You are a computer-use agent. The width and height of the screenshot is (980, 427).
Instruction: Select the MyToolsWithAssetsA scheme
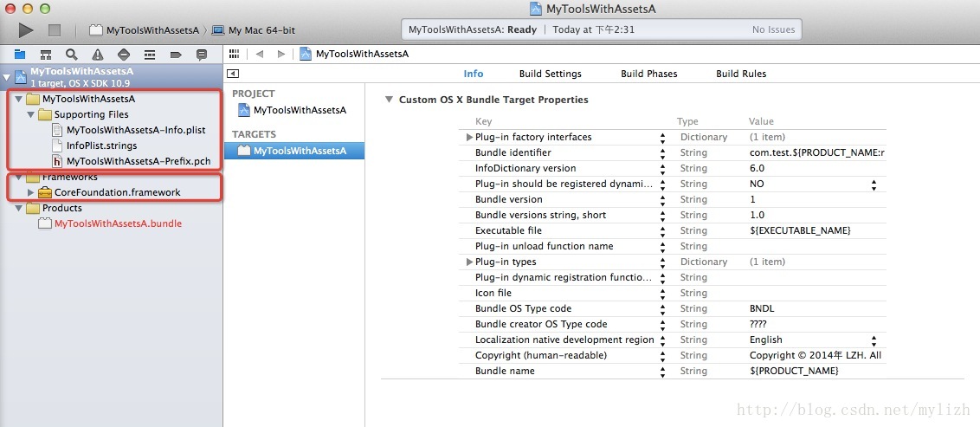(x=145, y=30)
